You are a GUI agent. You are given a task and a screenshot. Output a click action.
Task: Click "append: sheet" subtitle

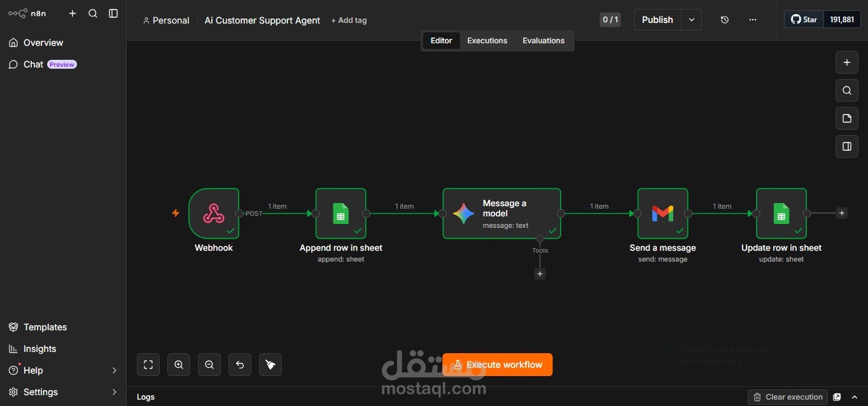341,259
